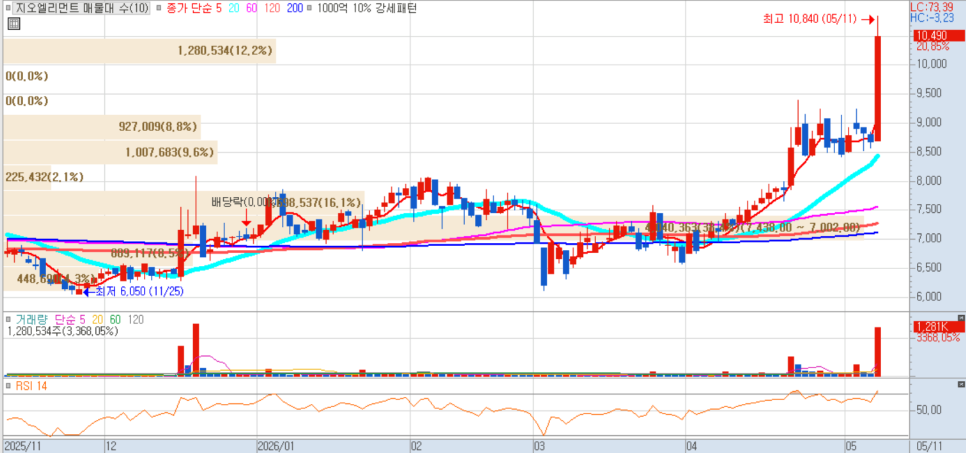Click the small square before 지오엘리먼트 매물대

[x=9, y=9]
